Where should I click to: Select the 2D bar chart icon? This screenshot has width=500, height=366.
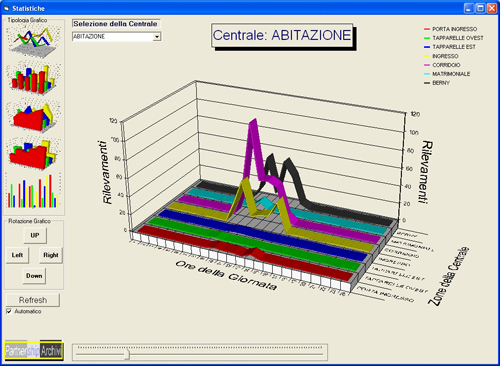click(33, 191)
